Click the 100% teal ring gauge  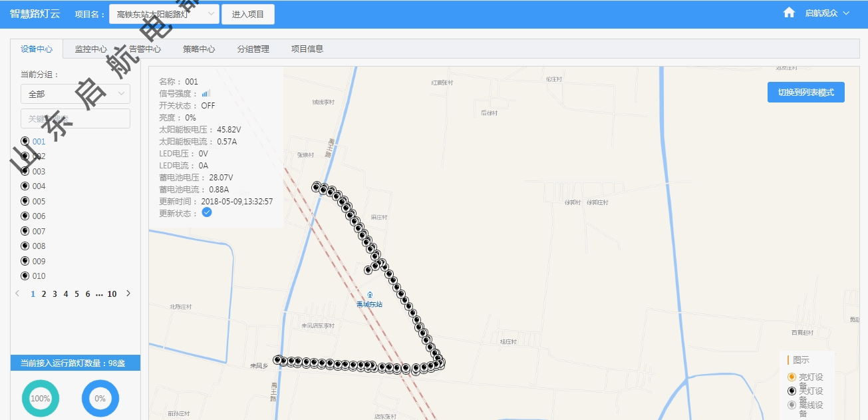click(40, 398)
